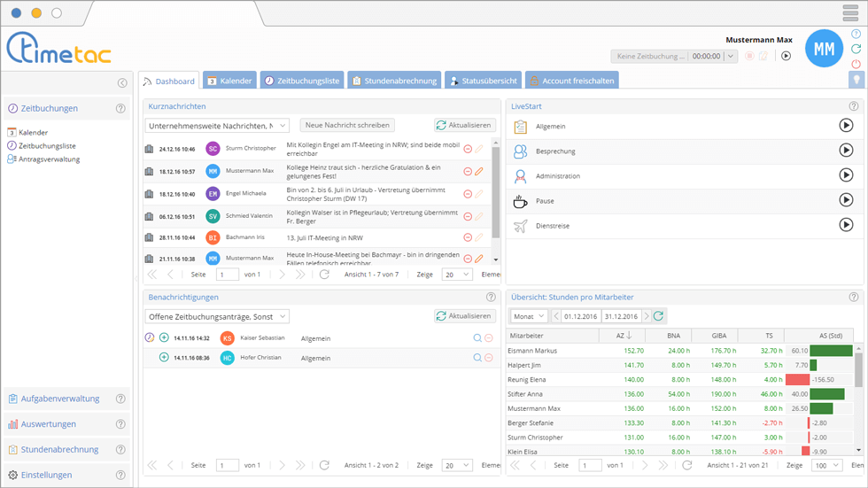
Task: Delete Sturm Christopher's message
Action: tap(468, 148)
